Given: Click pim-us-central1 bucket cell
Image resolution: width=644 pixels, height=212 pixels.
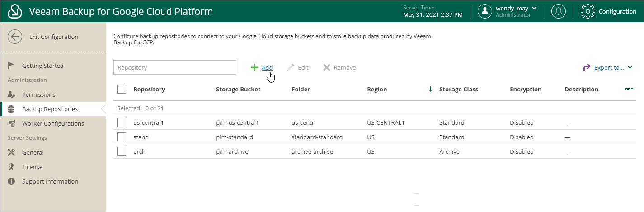Looking at the screenshot, I should (237, 122).
